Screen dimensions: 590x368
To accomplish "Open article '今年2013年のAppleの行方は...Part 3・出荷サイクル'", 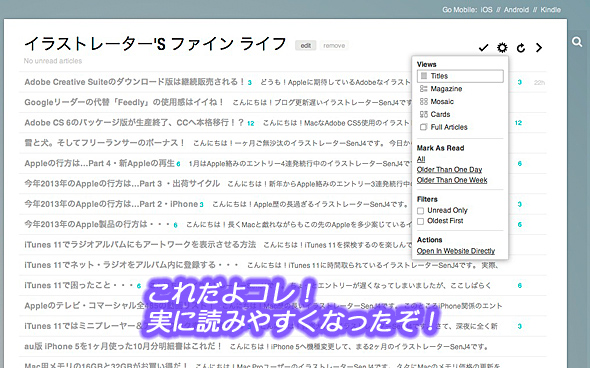I will pos(122,184).
